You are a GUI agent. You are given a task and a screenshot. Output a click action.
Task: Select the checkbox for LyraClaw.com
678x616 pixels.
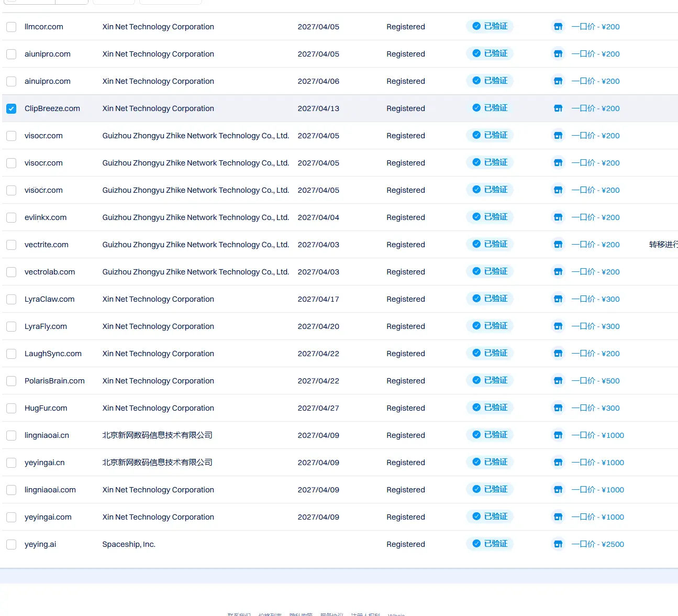point(11,299)
